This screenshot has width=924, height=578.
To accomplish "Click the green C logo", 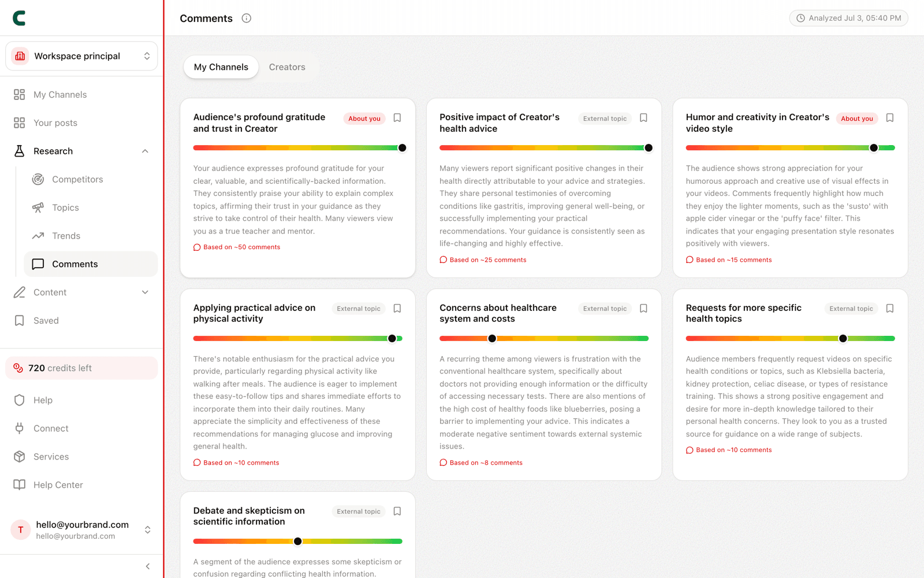I will point(19,18).
